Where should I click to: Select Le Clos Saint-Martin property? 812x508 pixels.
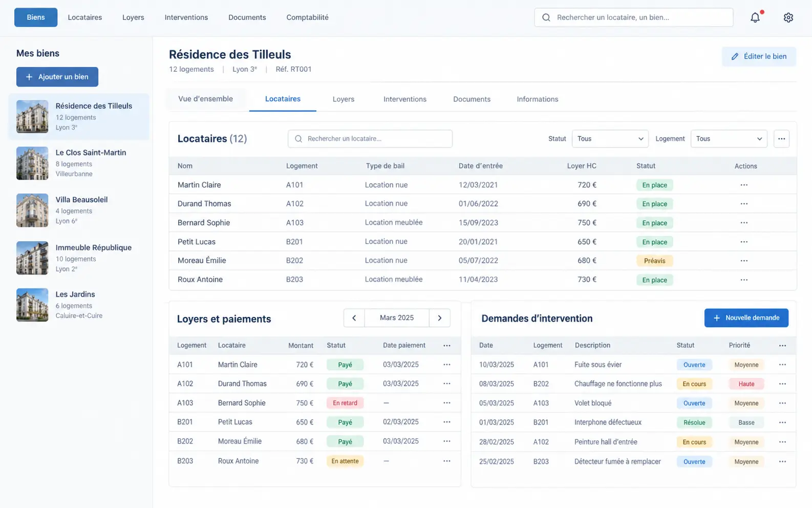coord(79,163)
